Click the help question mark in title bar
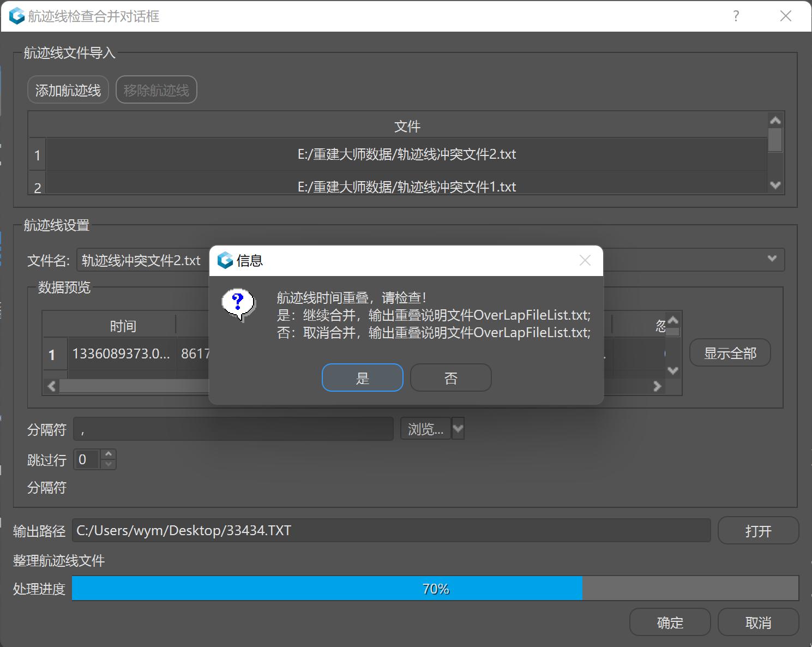The width and height of the screenshot is (812, 647). [x=736, y=16]
